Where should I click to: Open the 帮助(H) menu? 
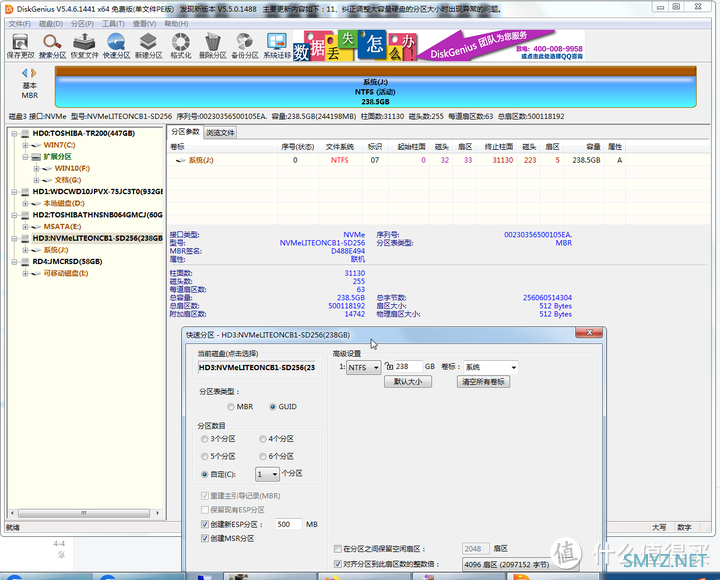pos(176,24)
